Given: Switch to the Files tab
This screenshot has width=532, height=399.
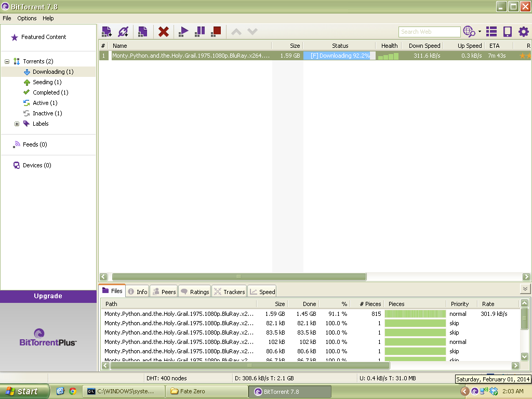Looking at the screenshot, I should click(x=112, y=291).
